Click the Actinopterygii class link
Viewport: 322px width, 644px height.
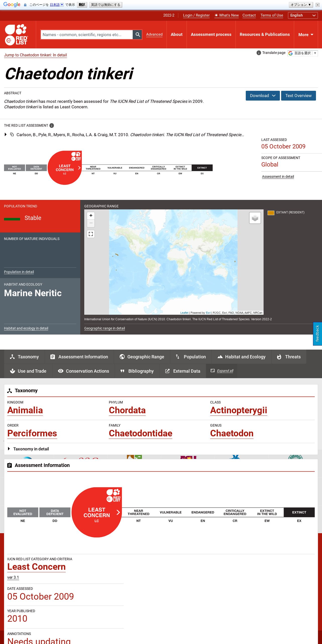click(x=238, y=410)
